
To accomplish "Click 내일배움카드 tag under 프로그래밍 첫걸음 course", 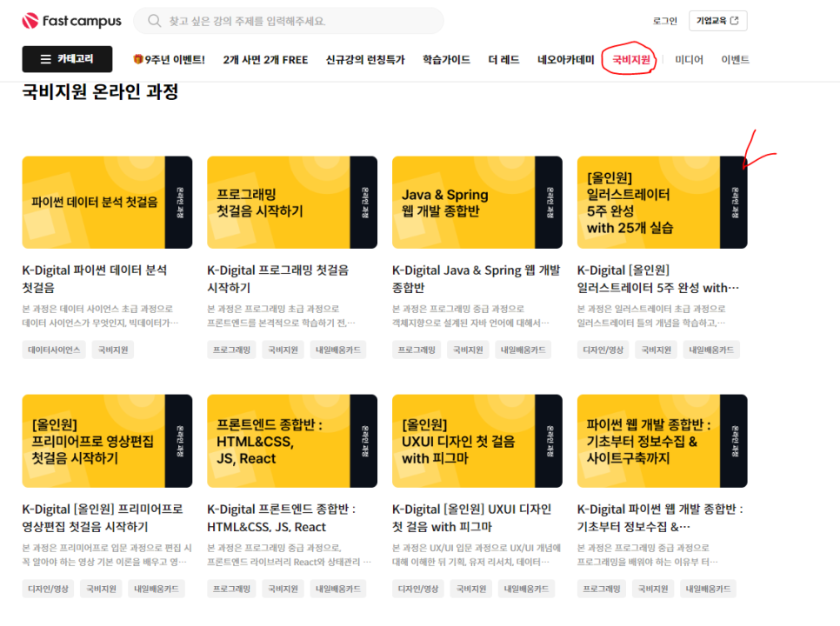I will coord(338,350).
